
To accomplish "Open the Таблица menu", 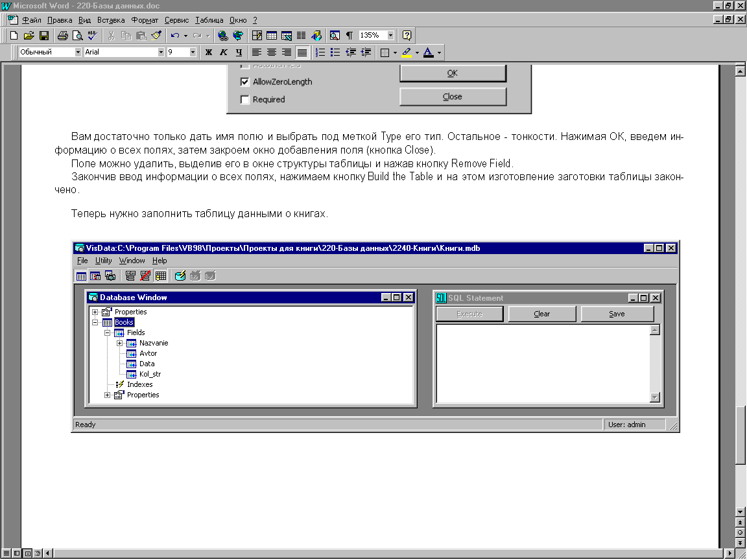I will 209,20.
